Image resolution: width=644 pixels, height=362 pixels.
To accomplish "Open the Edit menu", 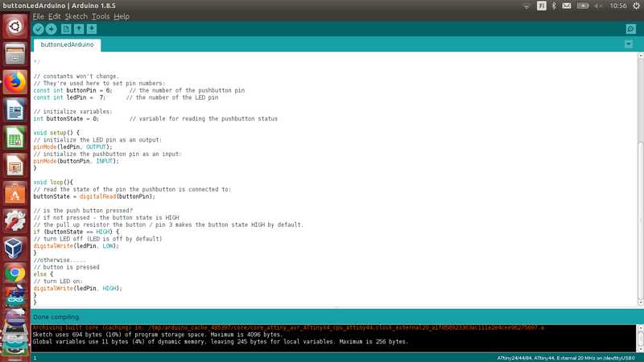I will pyautogui.click(x=54, y=16).
